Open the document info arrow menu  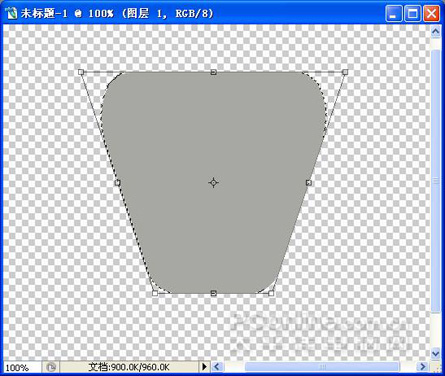click(x=204, y=367)
